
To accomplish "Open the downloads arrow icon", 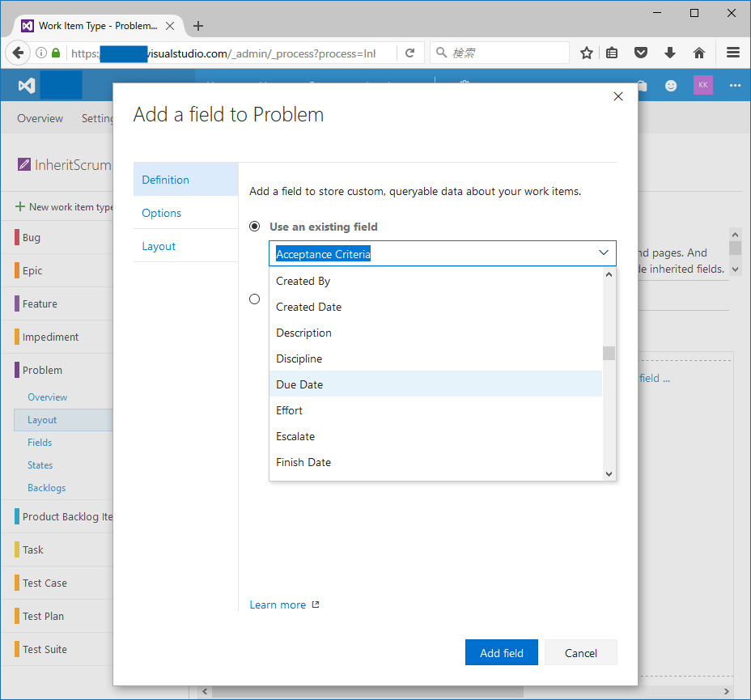I will pos(670,53).
